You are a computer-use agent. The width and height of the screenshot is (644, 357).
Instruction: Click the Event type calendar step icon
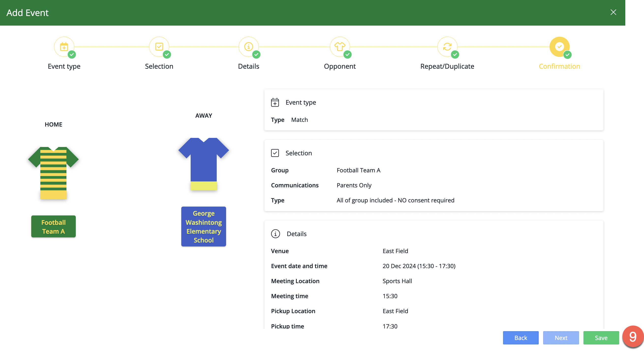[64, 47]
